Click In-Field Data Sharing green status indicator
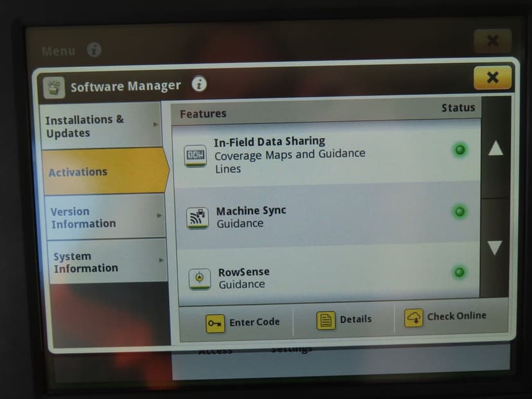The height and width of the screenshot is (399, 532). [x=460, y=150]
